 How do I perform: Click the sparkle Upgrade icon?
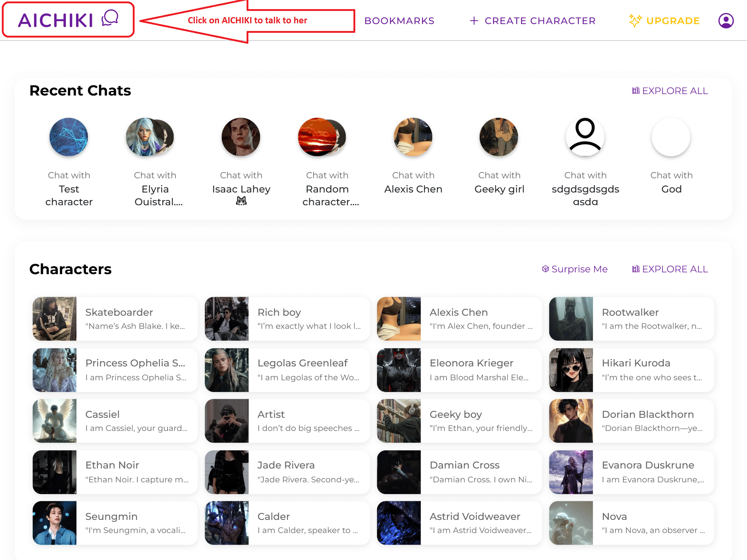635,21
